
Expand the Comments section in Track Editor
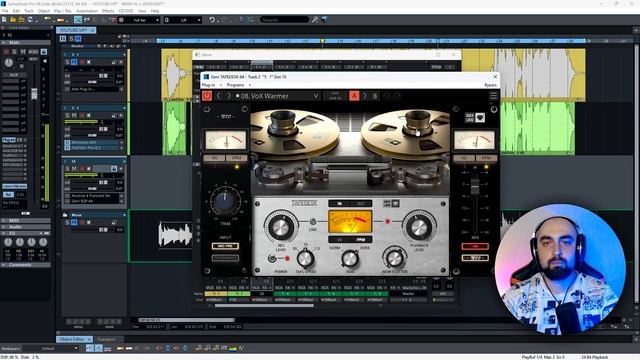tap(4, 265)
